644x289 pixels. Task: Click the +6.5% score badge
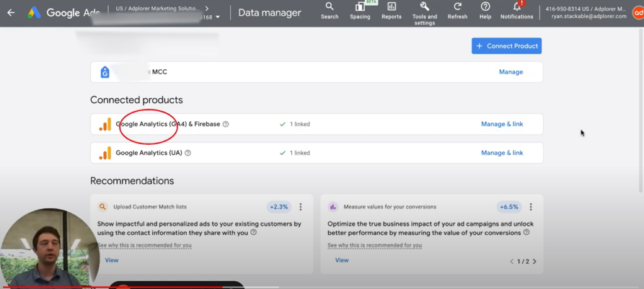point(509,207)
